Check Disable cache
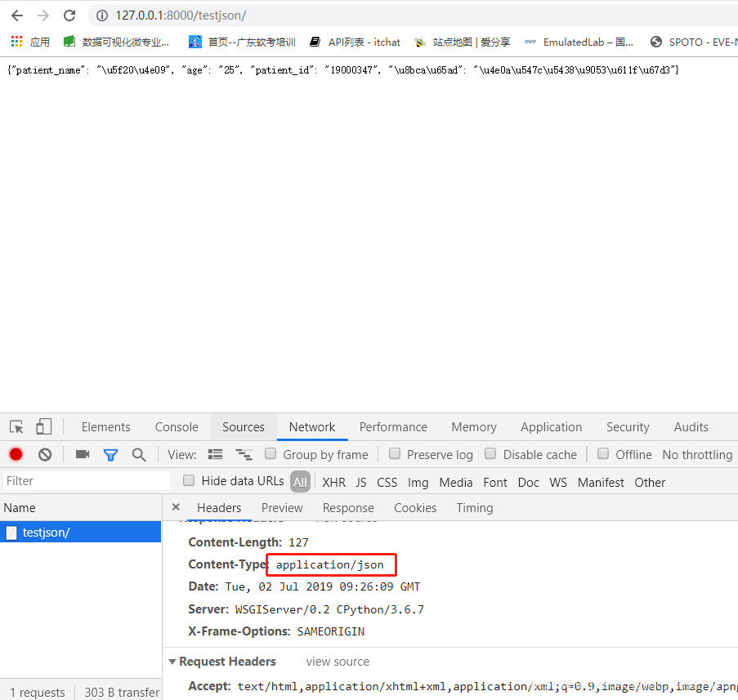Viewport: 738px width, 700px height. (490, 453)
